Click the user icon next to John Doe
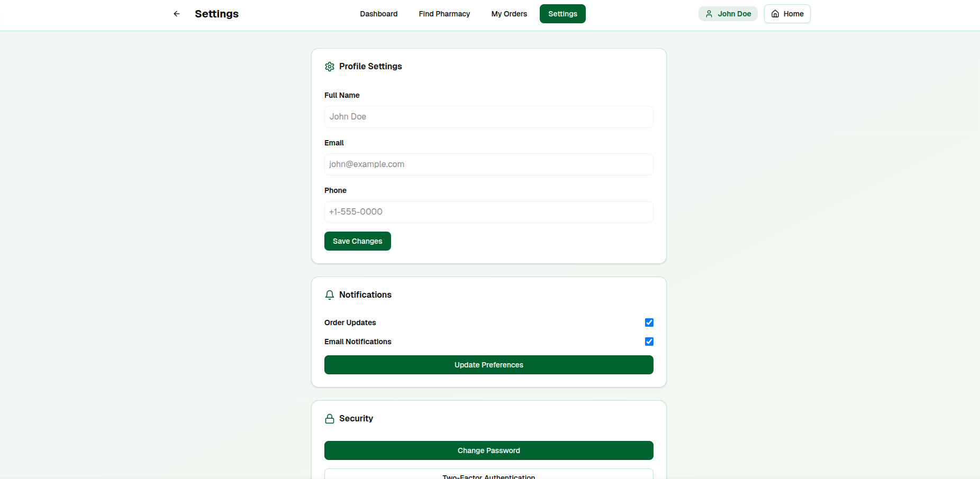The image size is (980, 479). (x=709, y=14)
